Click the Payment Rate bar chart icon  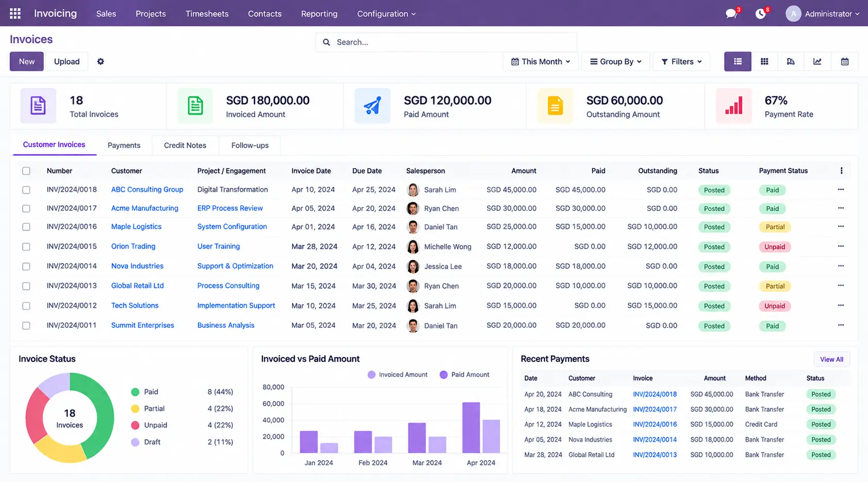tap(733, 106)
